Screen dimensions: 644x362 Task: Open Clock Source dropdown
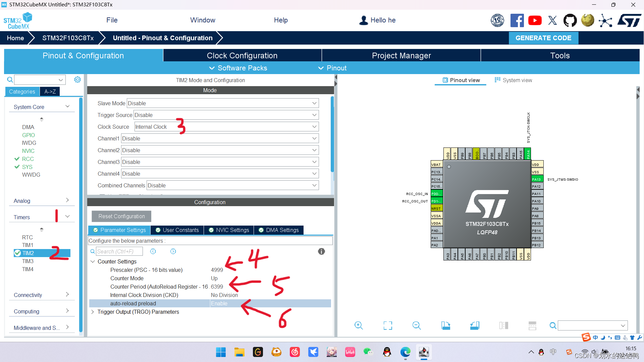[226, 127]
